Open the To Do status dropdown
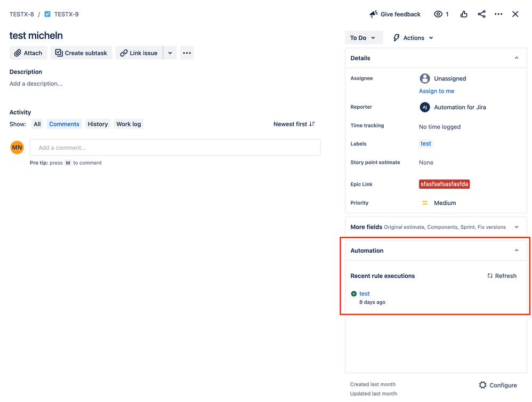Screen dimensions: 532x402 pos(364,38)
